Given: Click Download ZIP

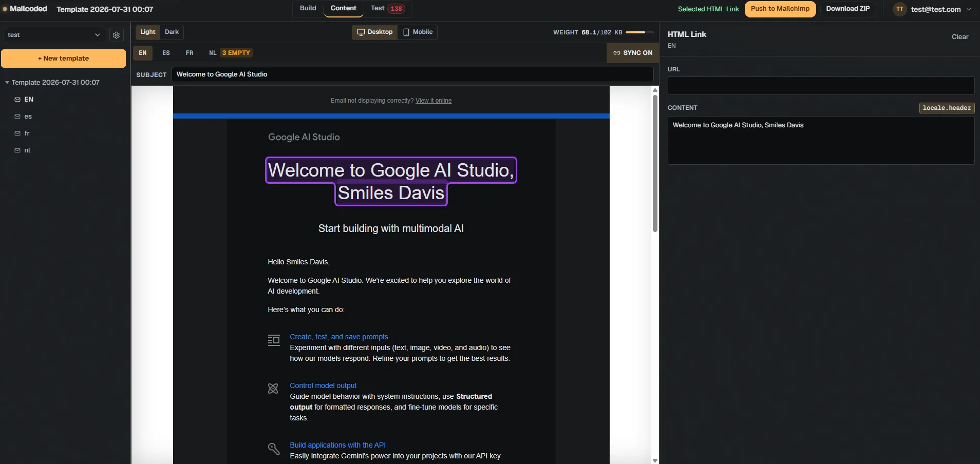Looking at the screenshot, I should pyautogui.click(x=848, y=9).
